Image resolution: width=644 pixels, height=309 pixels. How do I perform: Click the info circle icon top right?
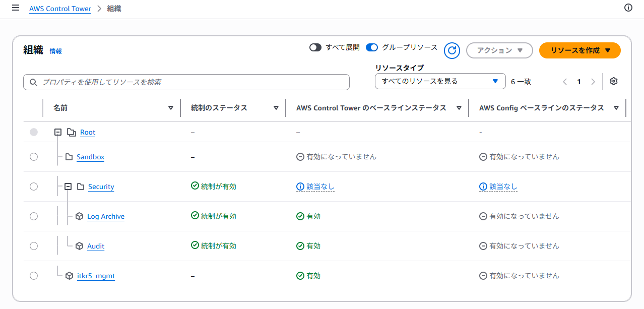(628, 8)
